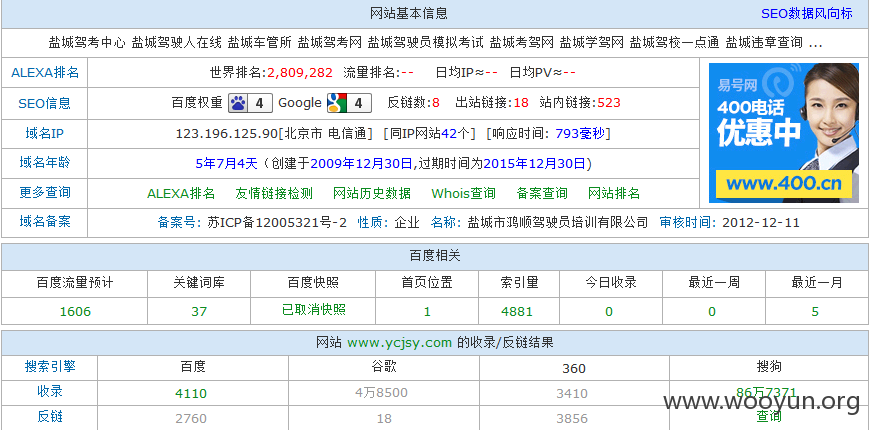Screen dimensions: 869x430
Task: Click the Google PageRank icon
Action: point(349,103)
